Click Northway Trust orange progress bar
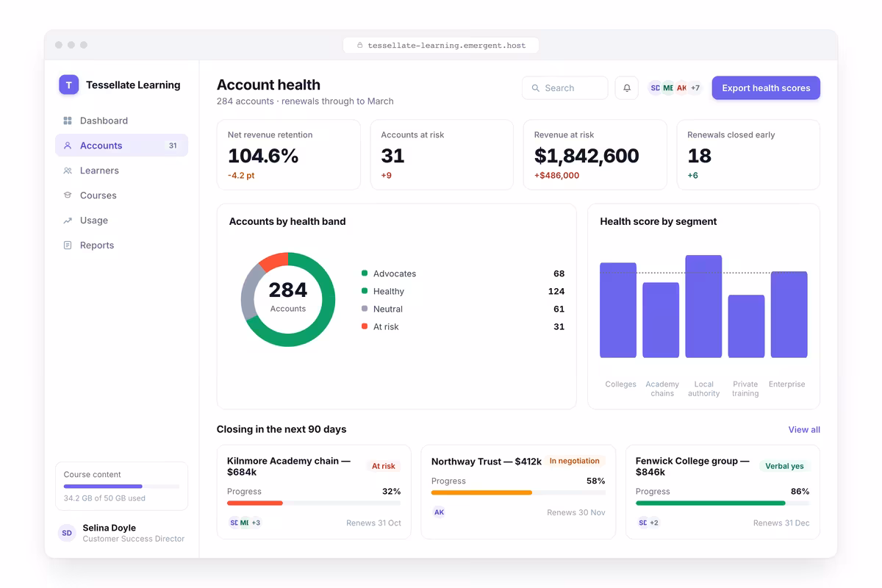The image size is (882, 588). click(481, 492)
